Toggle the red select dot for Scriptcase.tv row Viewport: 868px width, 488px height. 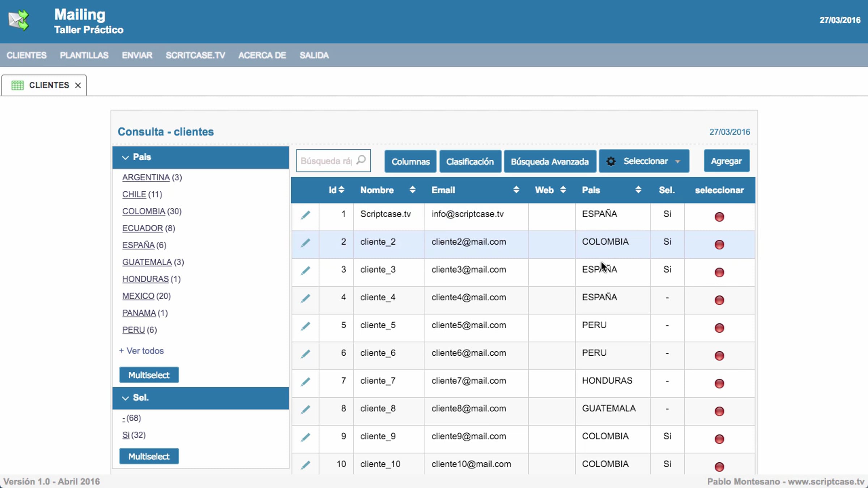tap(719, 217)
